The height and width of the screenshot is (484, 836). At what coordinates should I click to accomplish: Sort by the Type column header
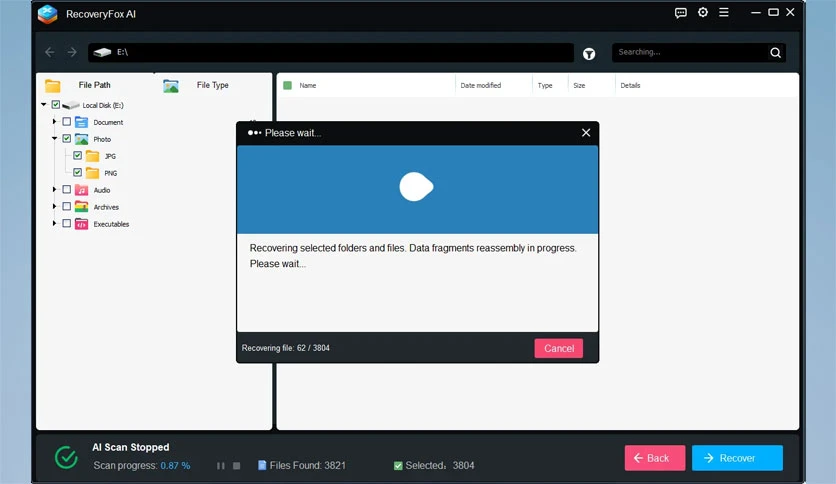[x=545, y=85]
